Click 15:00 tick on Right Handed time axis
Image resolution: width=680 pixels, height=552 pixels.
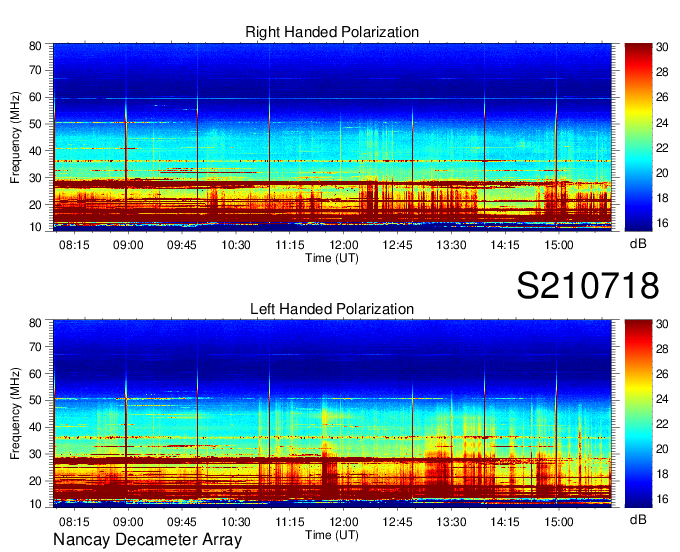pos(559,245)
